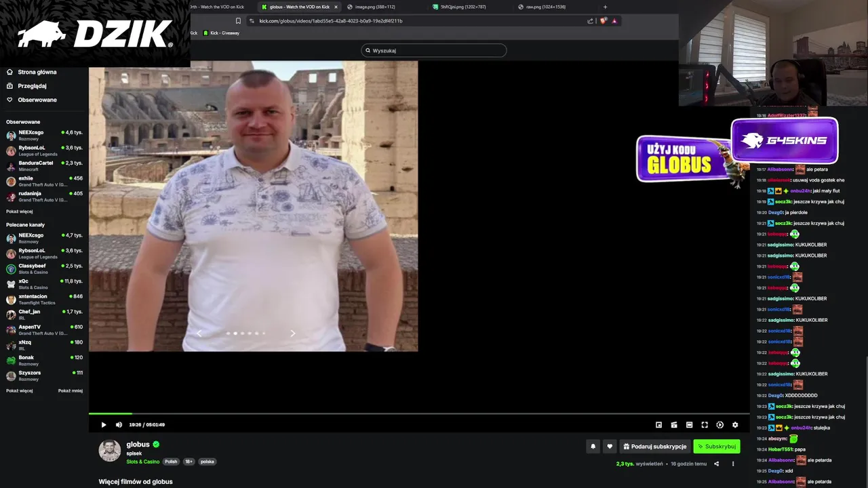868x488 pixels.
Task: Open three-dot more options menu
Action: pyautogui.click(x=733, y=464)
